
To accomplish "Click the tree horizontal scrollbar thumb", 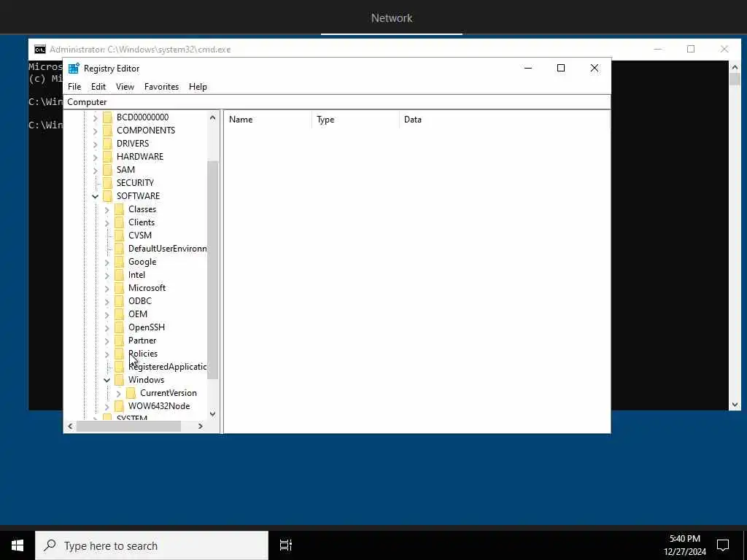I will pyautogui.click(x=128, y=426).
